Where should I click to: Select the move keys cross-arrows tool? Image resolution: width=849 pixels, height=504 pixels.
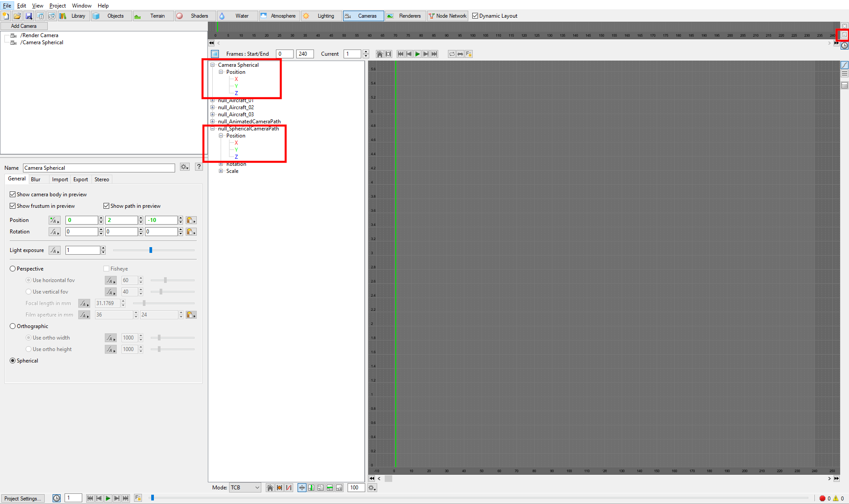tap(302, 488)
